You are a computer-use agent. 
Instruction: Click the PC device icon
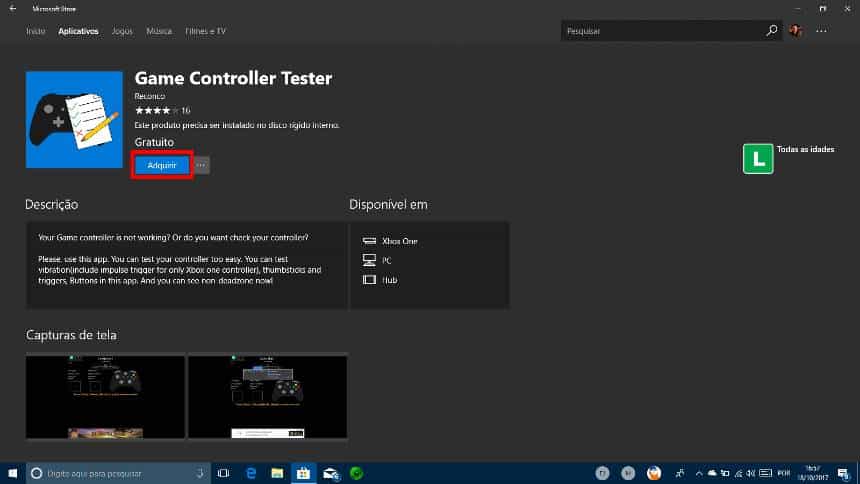point(369,260)
